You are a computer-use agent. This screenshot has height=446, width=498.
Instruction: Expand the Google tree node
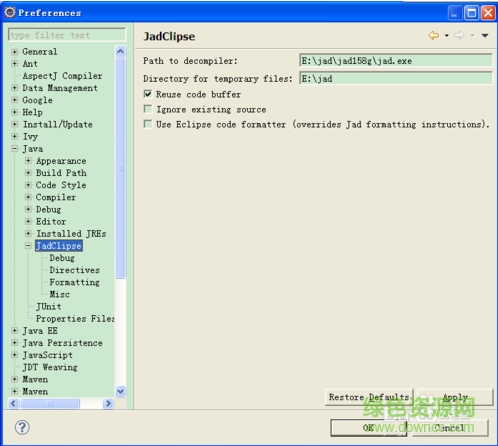14,100
